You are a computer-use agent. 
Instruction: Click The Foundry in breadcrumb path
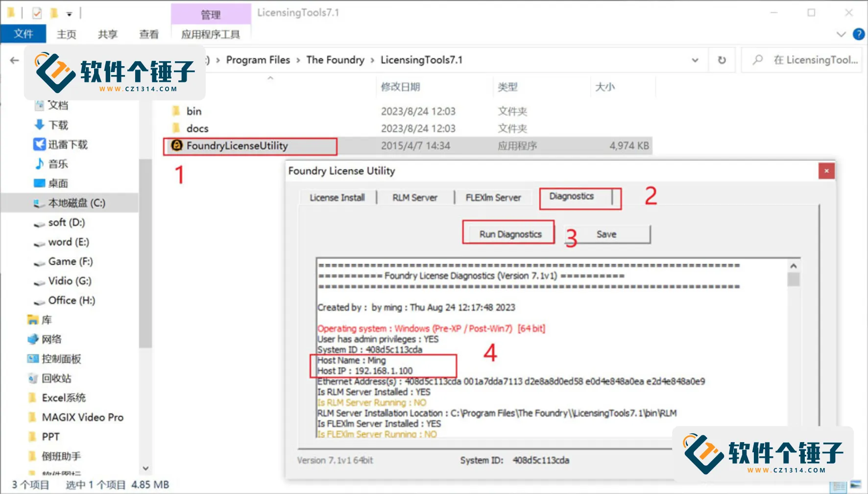tap(335, 60)
